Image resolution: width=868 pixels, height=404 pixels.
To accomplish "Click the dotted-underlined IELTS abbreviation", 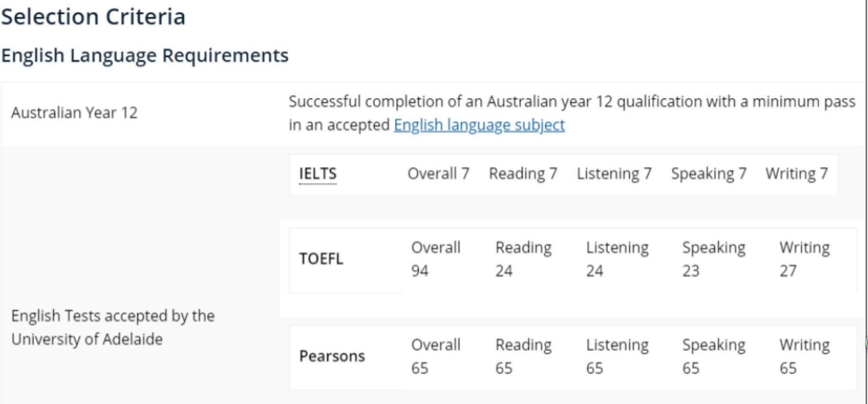I will click(317, 174).
